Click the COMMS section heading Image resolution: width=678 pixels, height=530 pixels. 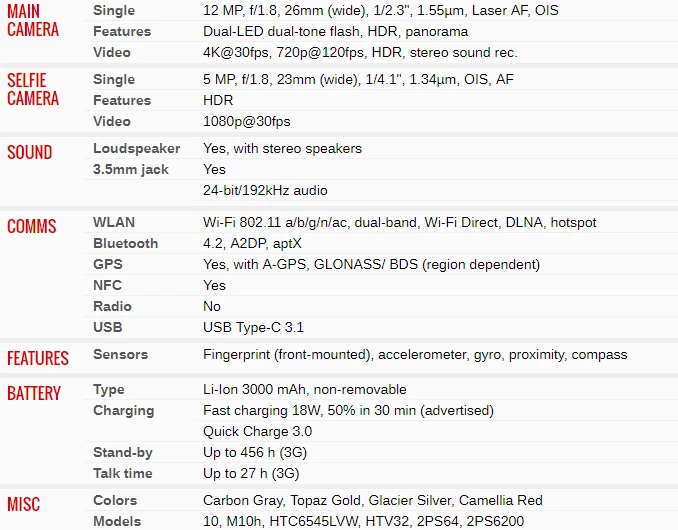[x=32, y=226]
